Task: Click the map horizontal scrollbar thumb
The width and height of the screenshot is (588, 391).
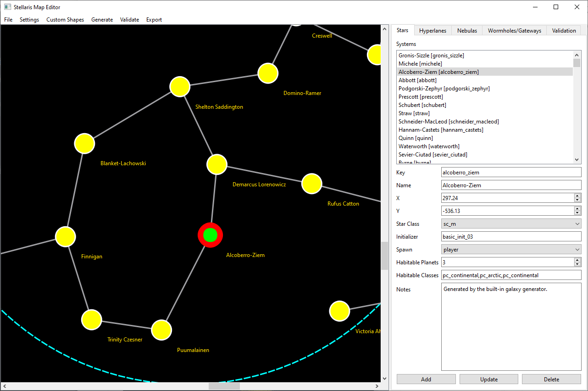Action: click(224, 386)
